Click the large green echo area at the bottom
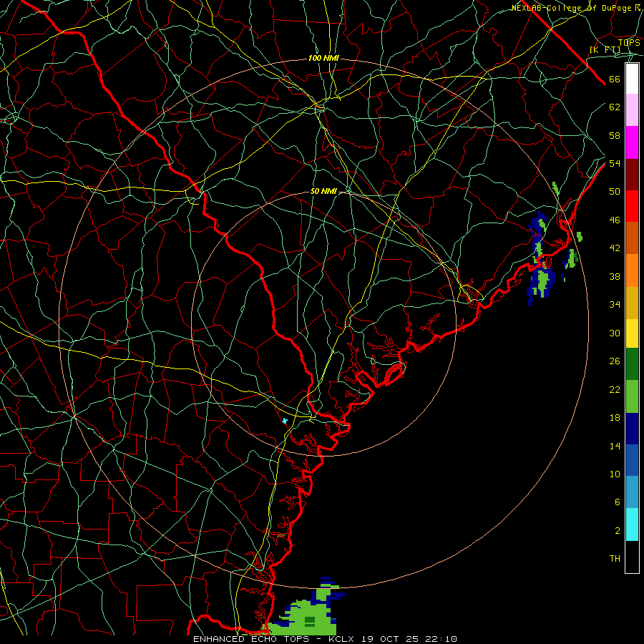Viewport: 644px width, 644px height. (x=306, y=616)
